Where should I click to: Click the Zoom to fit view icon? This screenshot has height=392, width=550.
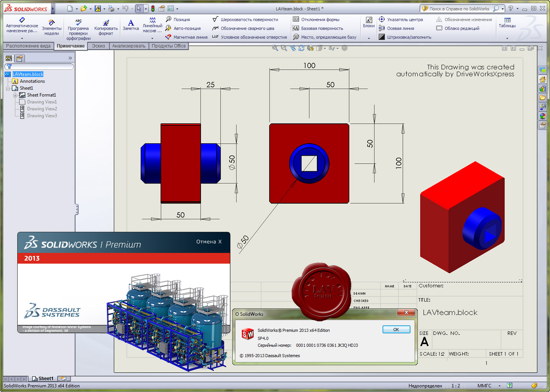pos(275,48)
